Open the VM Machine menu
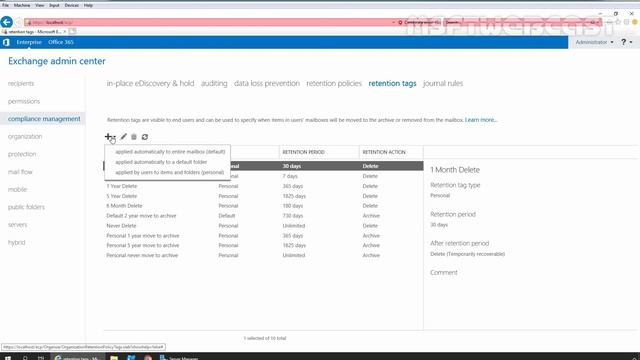Screen dimensions: 640x360 click(22, 5)
